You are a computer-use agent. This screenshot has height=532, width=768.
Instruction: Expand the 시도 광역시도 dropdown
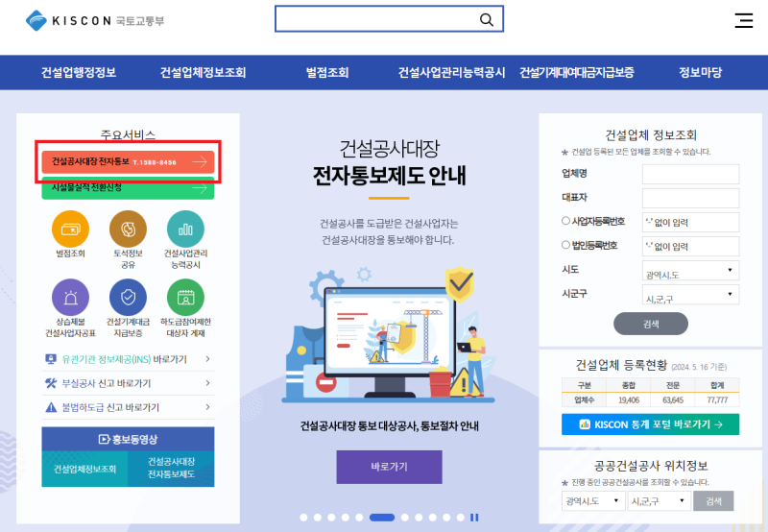click(x=690, y=271)
